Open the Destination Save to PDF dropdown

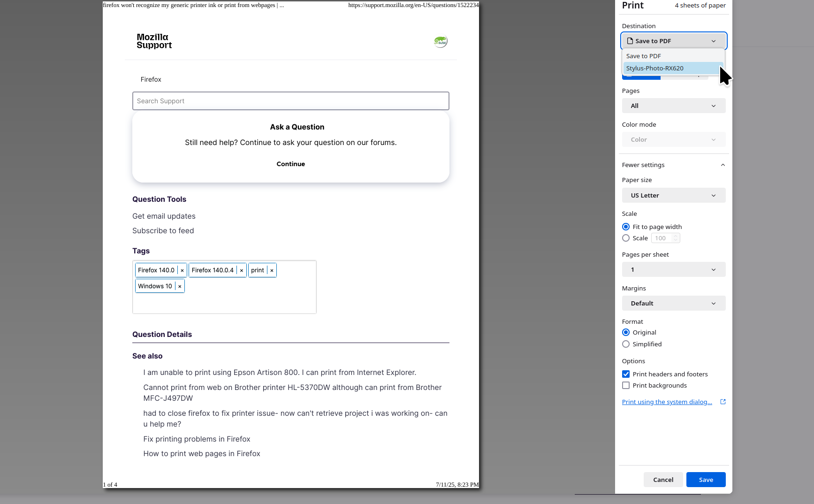pos(674,41)
